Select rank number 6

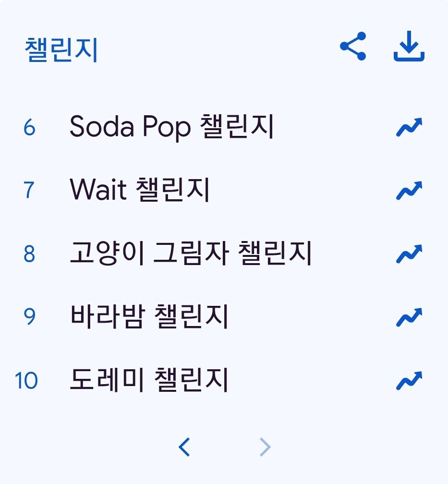coord(29,127)
